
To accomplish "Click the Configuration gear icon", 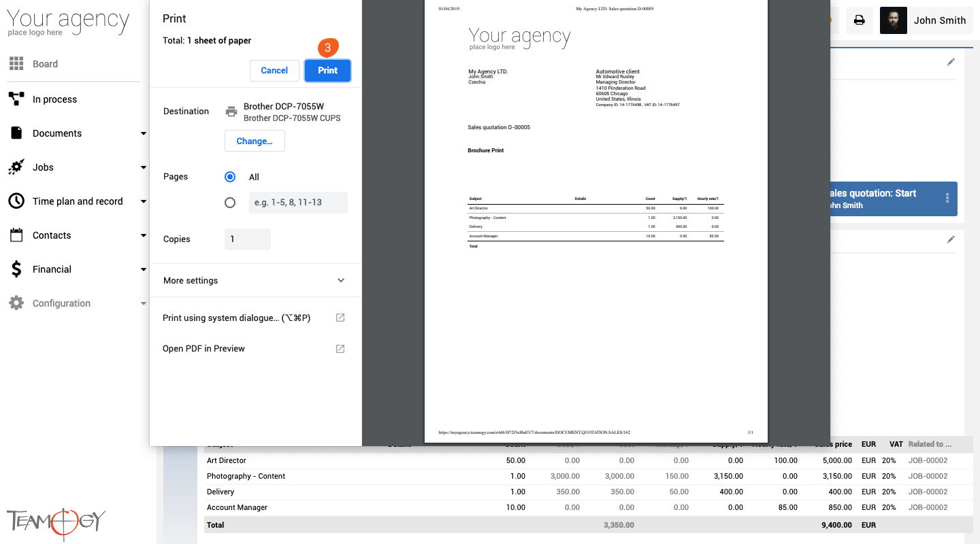I will 16,303.
